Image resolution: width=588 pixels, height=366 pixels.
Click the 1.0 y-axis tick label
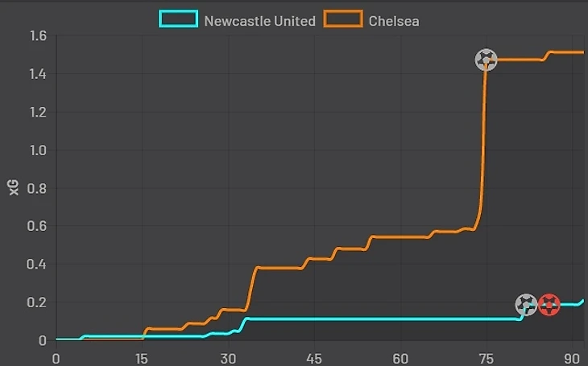(x=38, y=150)
